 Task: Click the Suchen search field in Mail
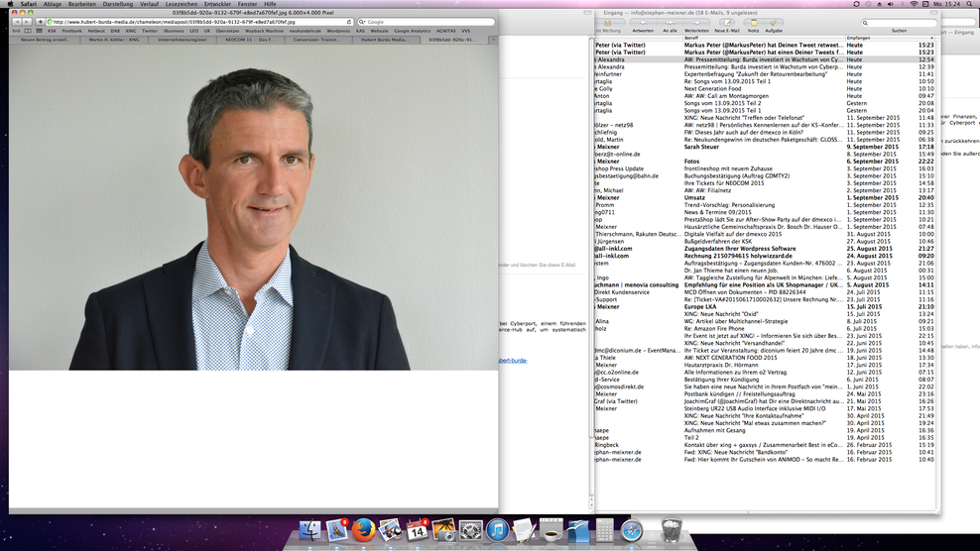point(902,23)
